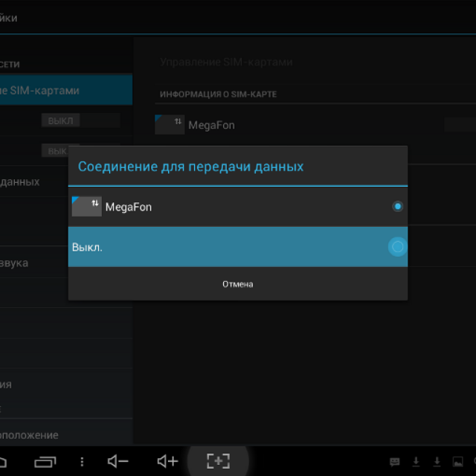
Task: Select MegaFon radio button in dialog
Action: pyautogui.click(x=397, y=207)
